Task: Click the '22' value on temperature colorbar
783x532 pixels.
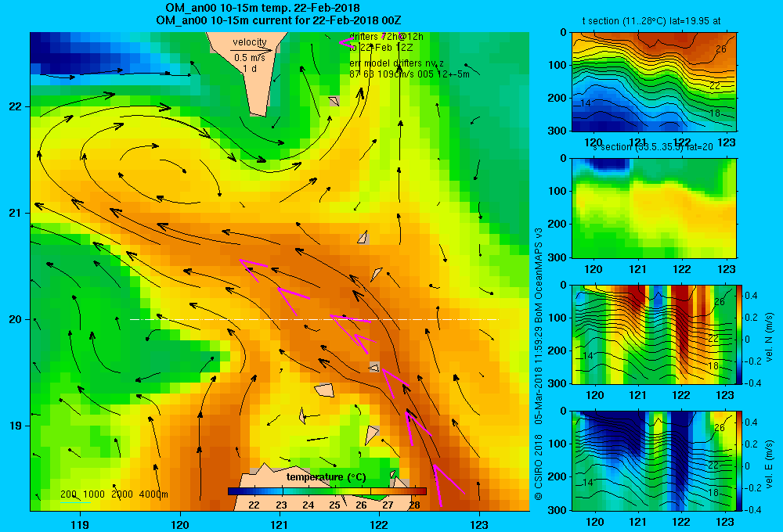Action: click(254, 505)
